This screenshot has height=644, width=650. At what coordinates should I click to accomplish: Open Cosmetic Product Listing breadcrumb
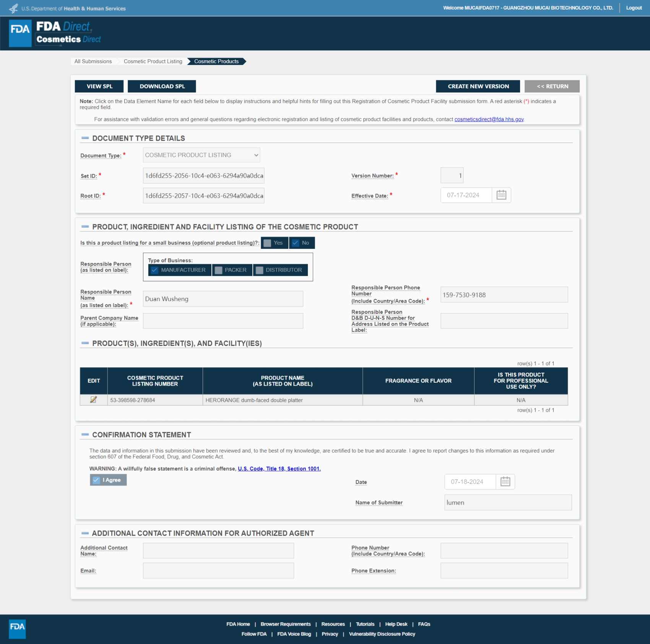click(x=153, y=62)
